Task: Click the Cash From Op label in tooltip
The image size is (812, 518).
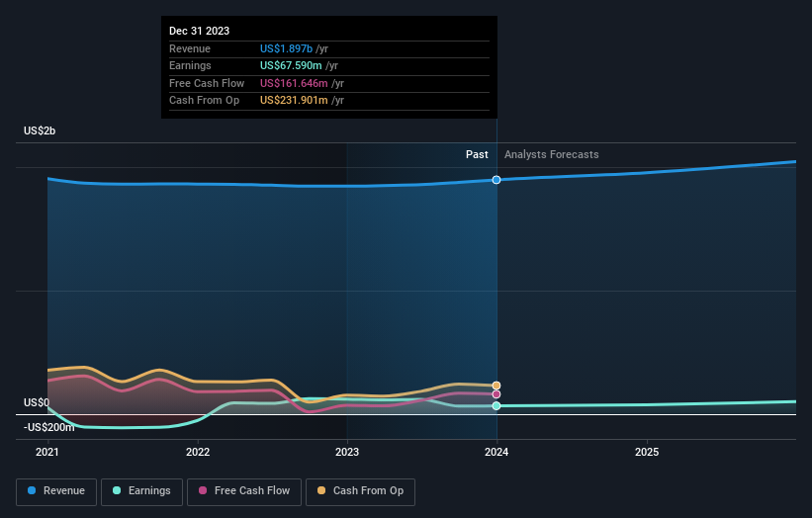Action: pyautogui.click(x=204, y=101)
